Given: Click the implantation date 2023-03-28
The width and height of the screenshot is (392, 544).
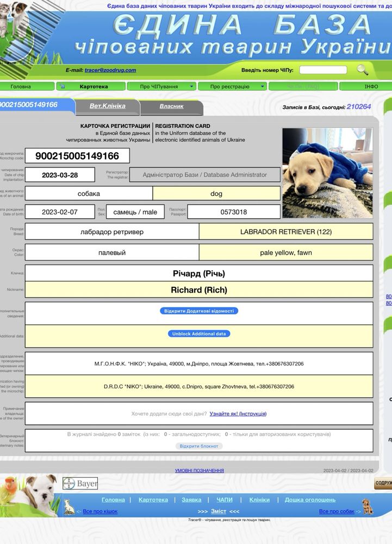Looking at the screenshot, I should 60,175.
